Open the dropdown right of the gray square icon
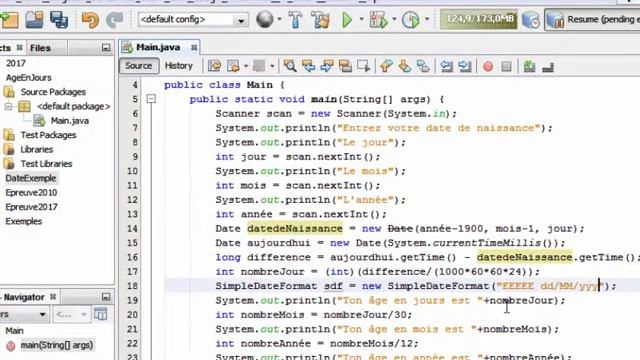Screen dimensions: 640x360 272,66
